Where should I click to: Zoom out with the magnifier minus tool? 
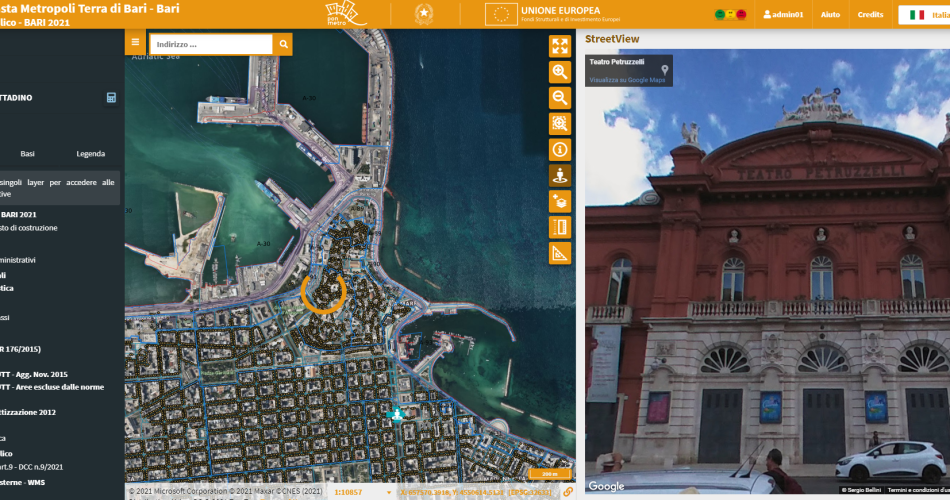pos(560,98)
